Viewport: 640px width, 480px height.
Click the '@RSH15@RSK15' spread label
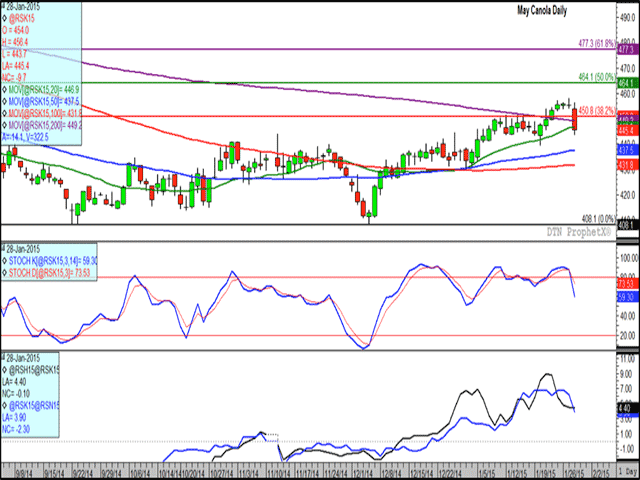(x=34, y=370)
